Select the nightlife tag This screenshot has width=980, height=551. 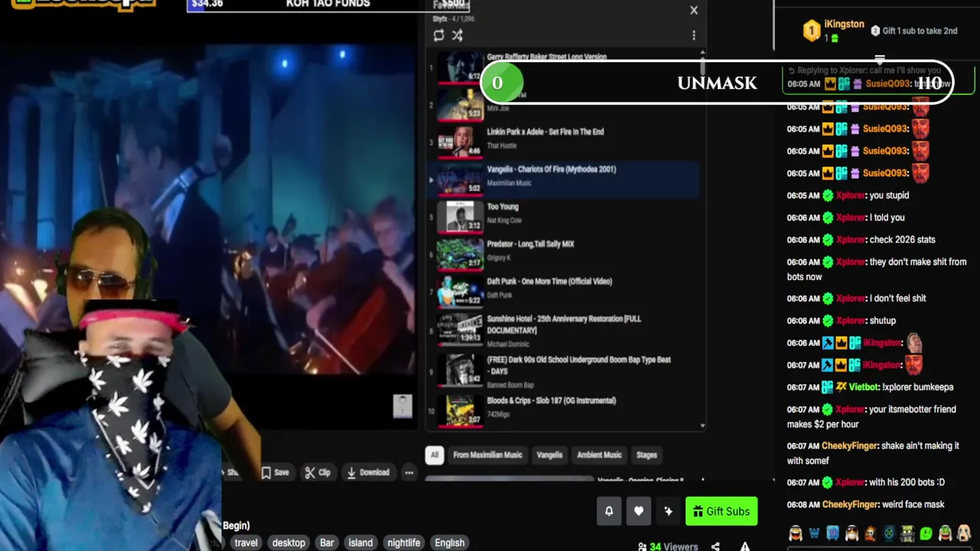403,543
